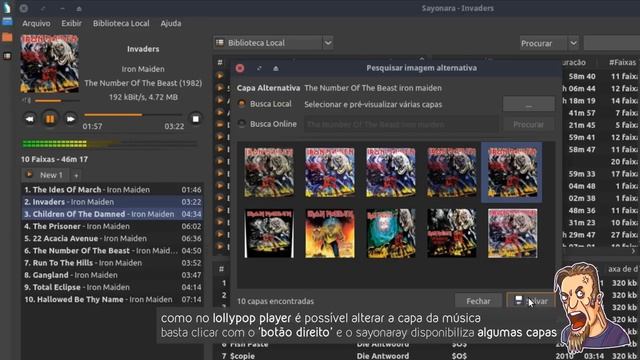
Task: Choose the fourth cover in top row
Action: 451,172
